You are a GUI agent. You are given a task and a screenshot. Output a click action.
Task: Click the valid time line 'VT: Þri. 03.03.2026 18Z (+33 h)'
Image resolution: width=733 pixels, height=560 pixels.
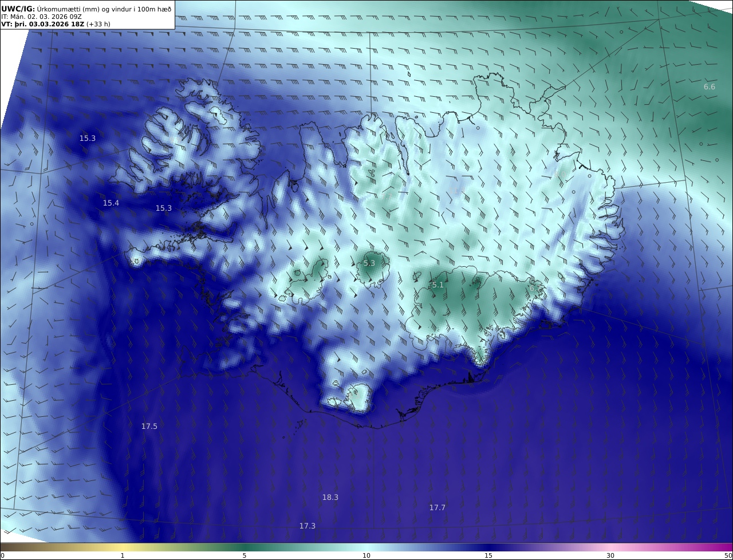coord(56,24)
